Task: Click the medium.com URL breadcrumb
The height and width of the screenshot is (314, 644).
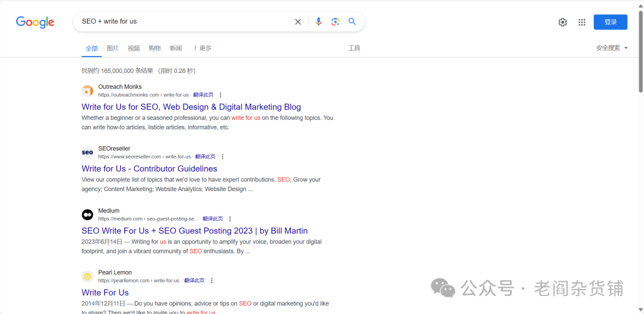Action: pos(148,218)
